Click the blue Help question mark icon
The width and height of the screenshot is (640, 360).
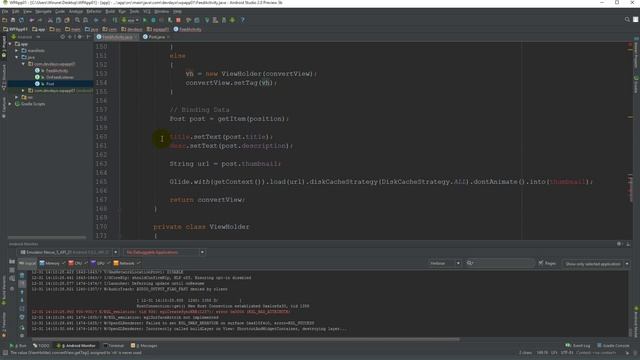coord(242,20)
